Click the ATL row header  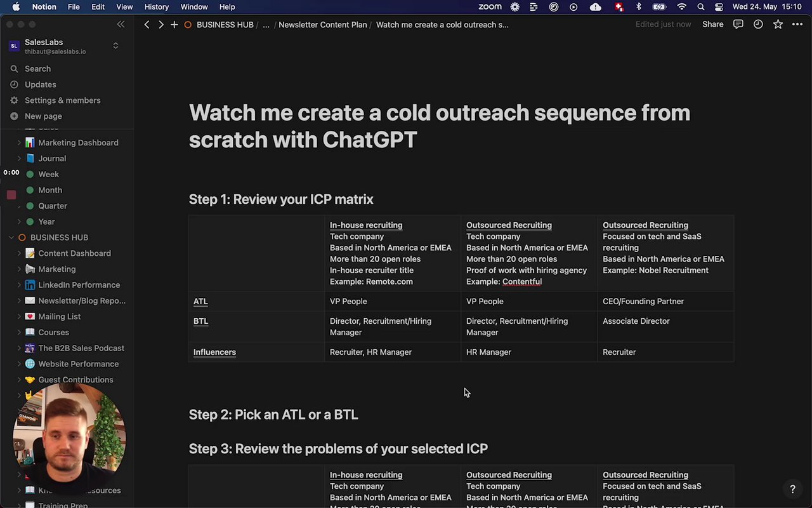[200, 301]
